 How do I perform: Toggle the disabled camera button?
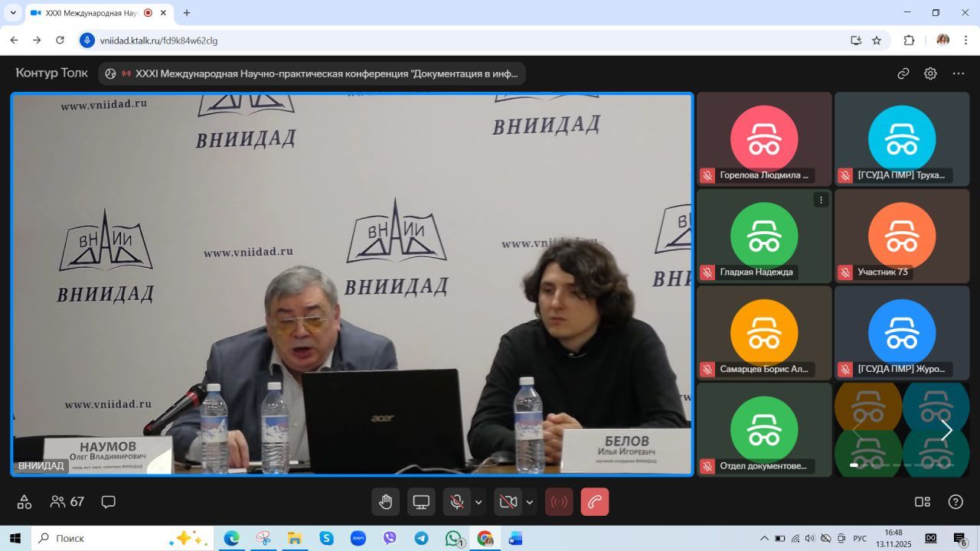[508, 502]
